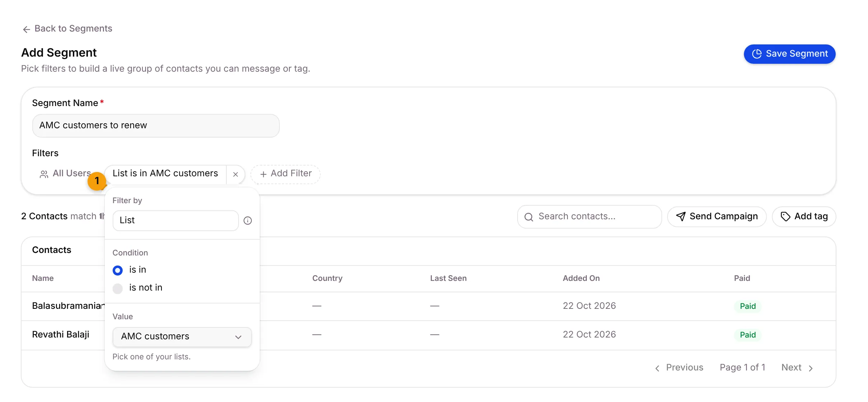Open the List is in AMC customers filter chip
Image resolution: width=868 pixels, height=402 pixels.
click(165, 173)
